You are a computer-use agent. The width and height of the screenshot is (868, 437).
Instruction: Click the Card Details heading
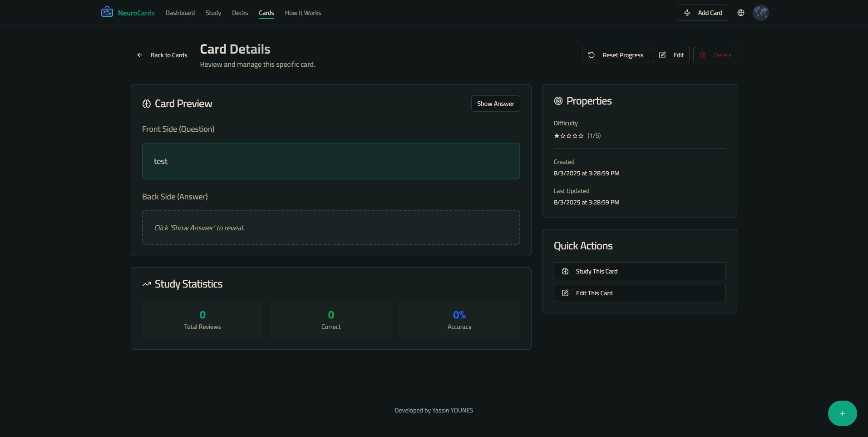click(235, 49)
